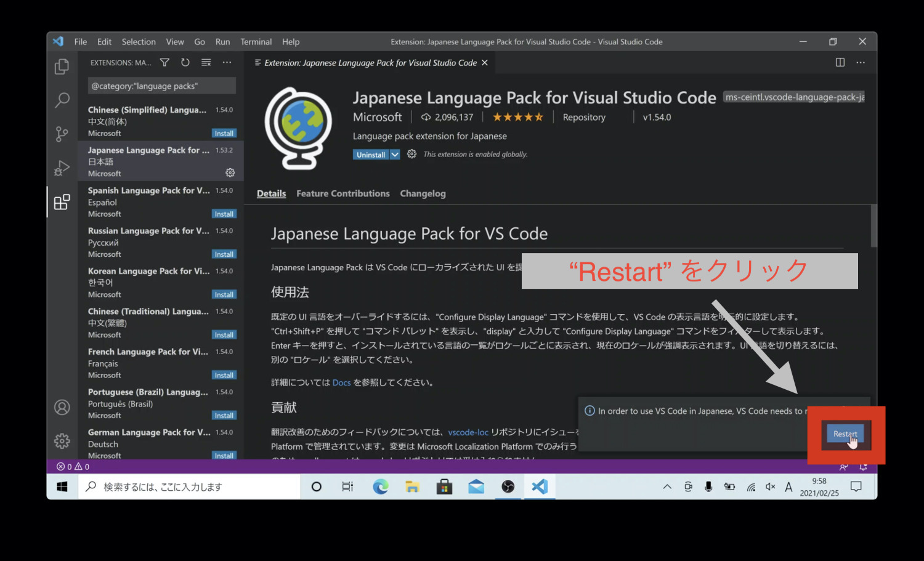This screenshot has height=561, width=924.
Task: Install Portuguese (Brazil) Language Pack
Action: click(224, 416)
